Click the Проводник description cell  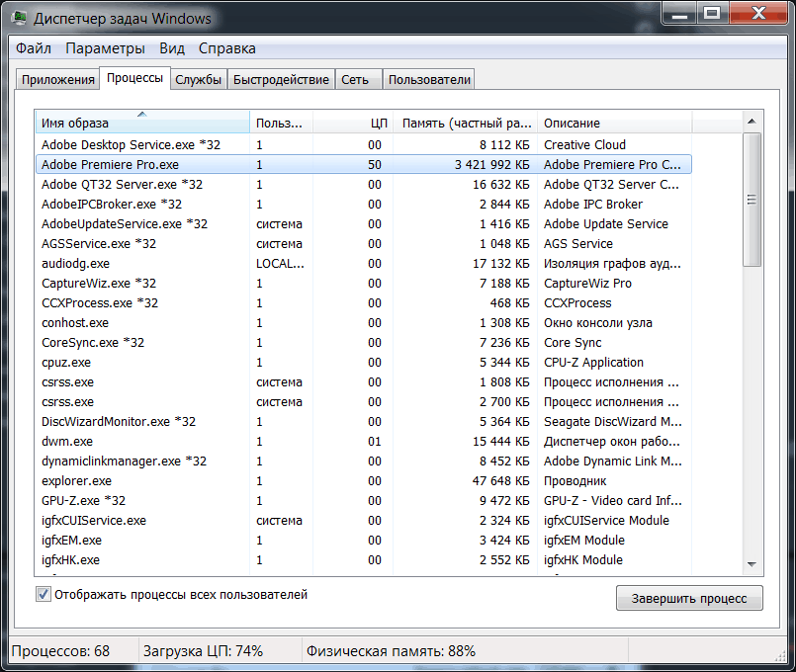[575, 481]
